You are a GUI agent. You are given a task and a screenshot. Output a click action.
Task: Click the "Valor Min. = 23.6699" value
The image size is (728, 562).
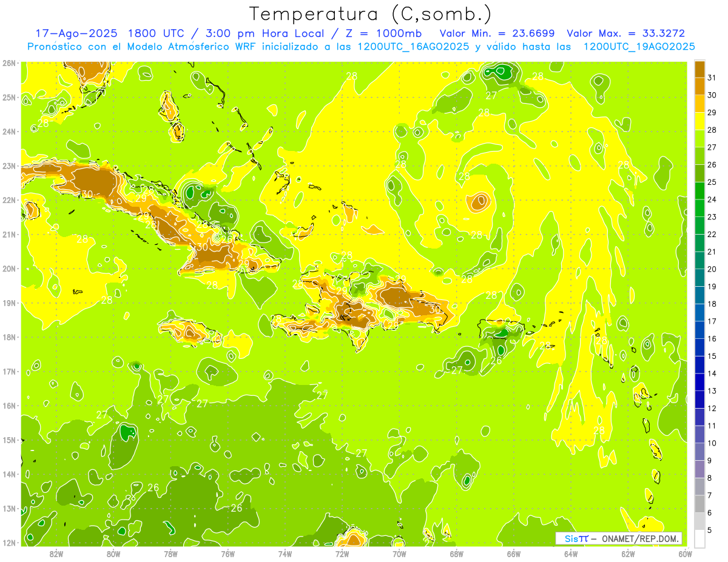point(497,33)
